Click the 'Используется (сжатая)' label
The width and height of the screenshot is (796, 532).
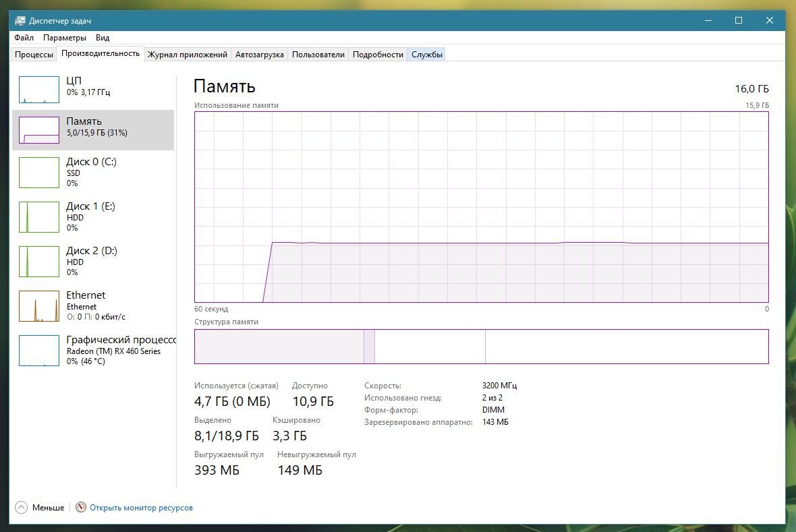(x=236, y=386)
